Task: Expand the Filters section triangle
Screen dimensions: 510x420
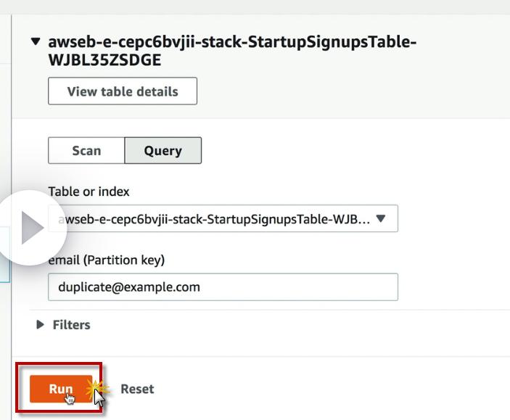Action: coord(41,325)
